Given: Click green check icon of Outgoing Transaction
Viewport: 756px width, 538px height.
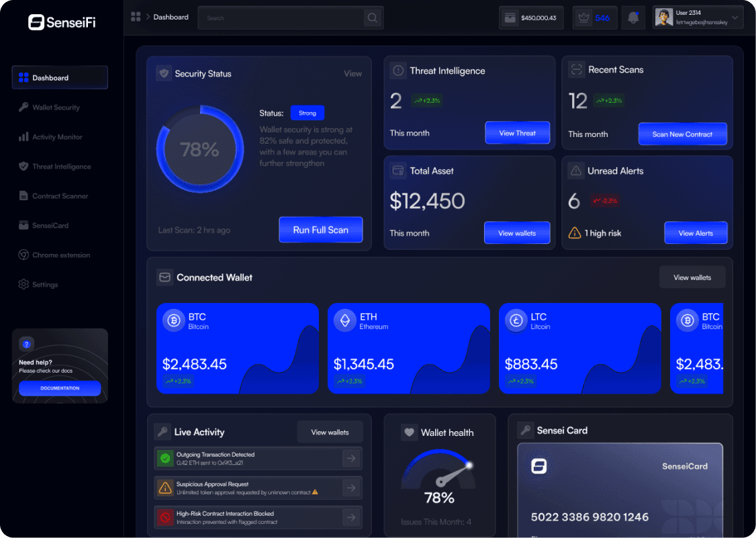Looking at the screenshot, I should tap(165, 458).
